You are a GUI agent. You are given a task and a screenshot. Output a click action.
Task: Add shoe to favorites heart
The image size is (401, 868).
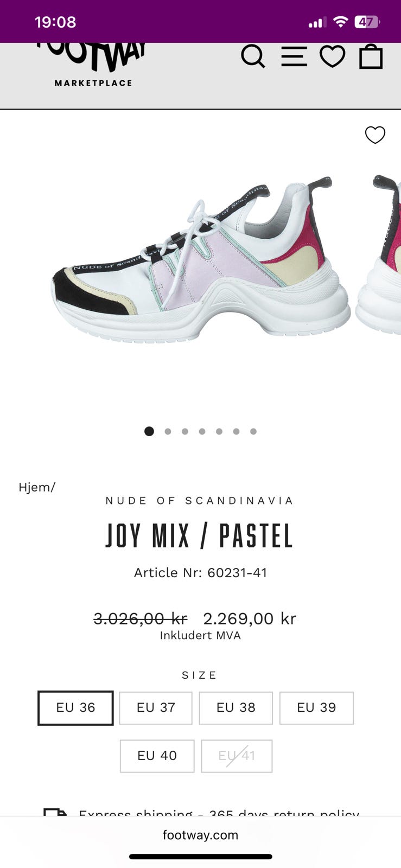point(375,135)
